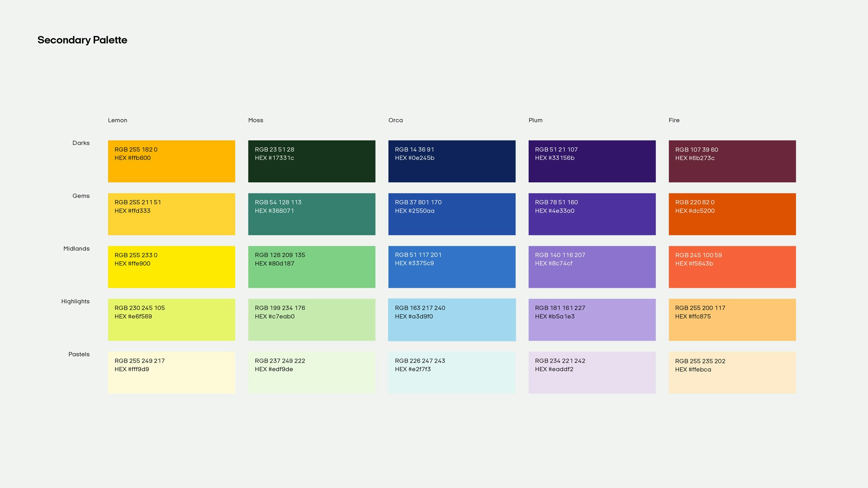The width and height of the screenshot is (868, 488).
Task: Click the Pastels row label
Action: coord(79,354)
